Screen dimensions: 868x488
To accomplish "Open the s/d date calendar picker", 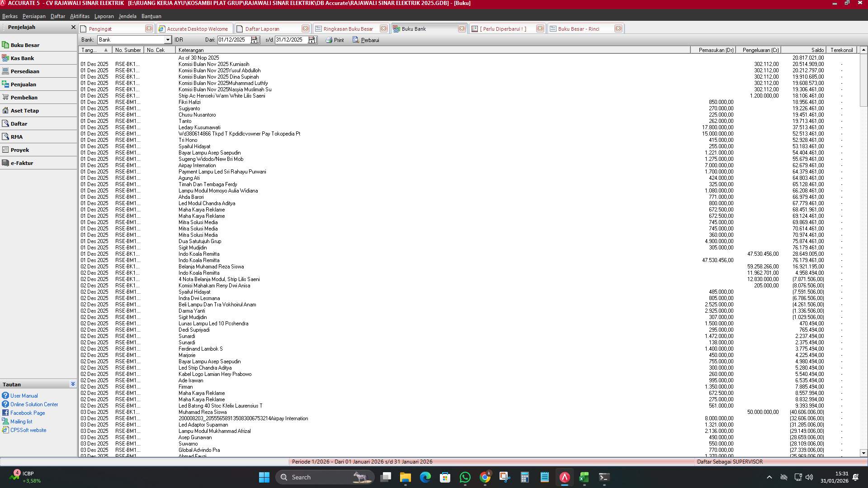I will [312, 40].
